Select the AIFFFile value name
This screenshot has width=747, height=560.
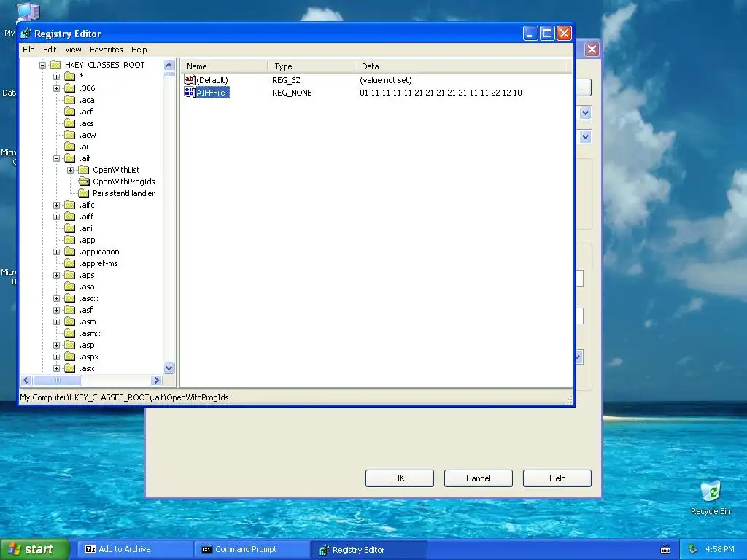(x=212, y=93)
